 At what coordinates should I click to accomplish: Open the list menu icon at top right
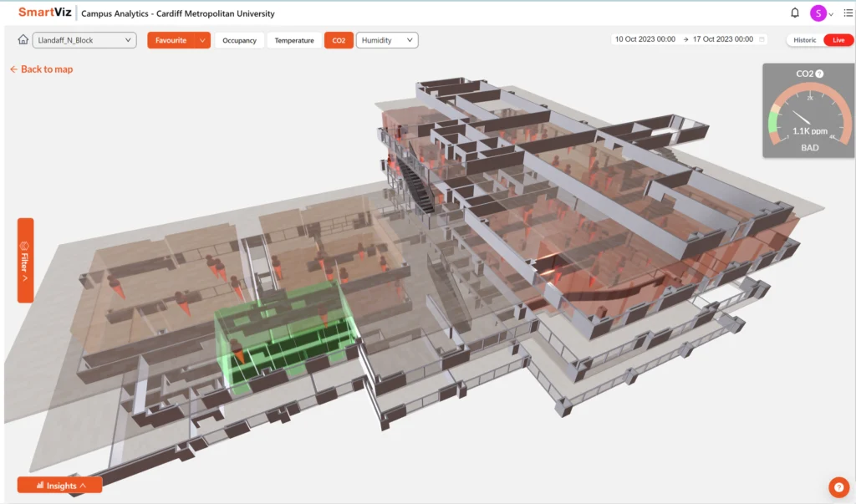tap(848, 13)
